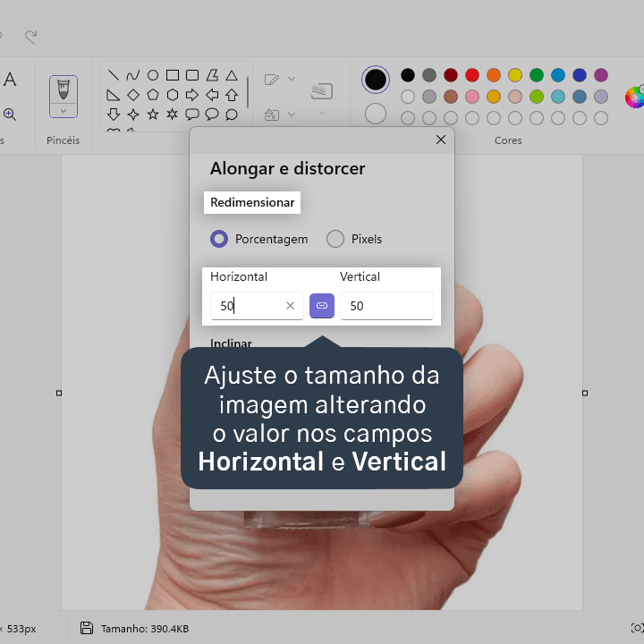Pick the six-point star shape
Screen dimensions: 644x644
click(x=173, y=114)
